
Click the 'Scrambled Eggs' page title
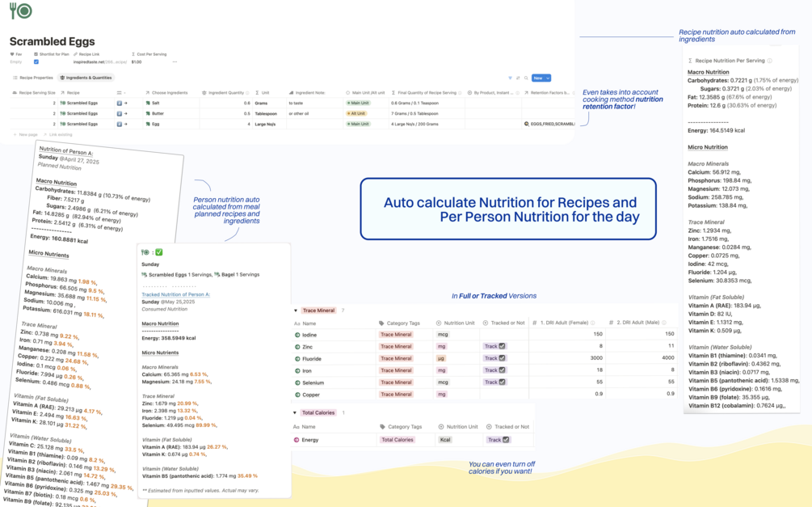[x=53, y=41]
